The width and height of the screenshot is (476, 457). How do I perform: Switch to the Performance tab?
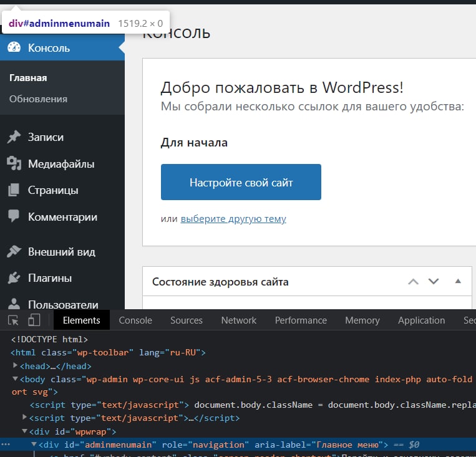click(x=301, y=320)
